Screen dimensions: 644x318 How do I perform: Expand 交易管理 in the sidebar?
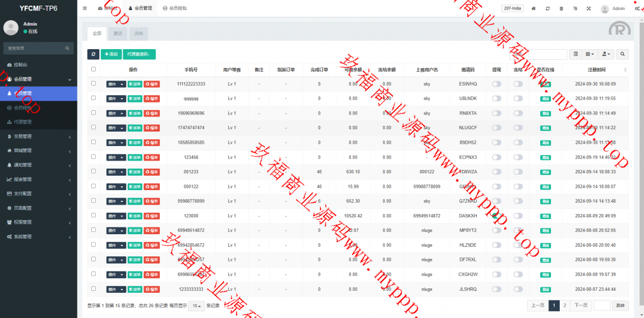38,136
